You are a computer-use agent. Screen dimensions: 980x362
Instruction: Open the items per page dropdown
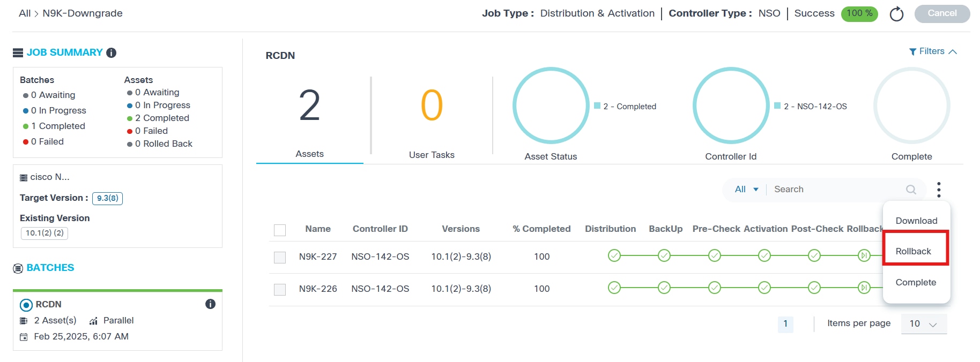[x=924, y=324]
